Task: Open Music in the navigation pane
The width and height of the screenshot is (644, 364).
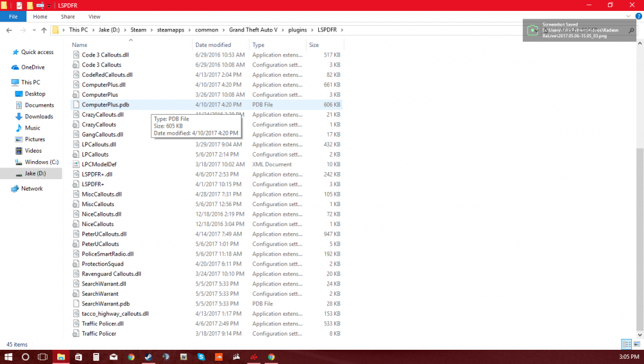Action: [x=32, y=128]
